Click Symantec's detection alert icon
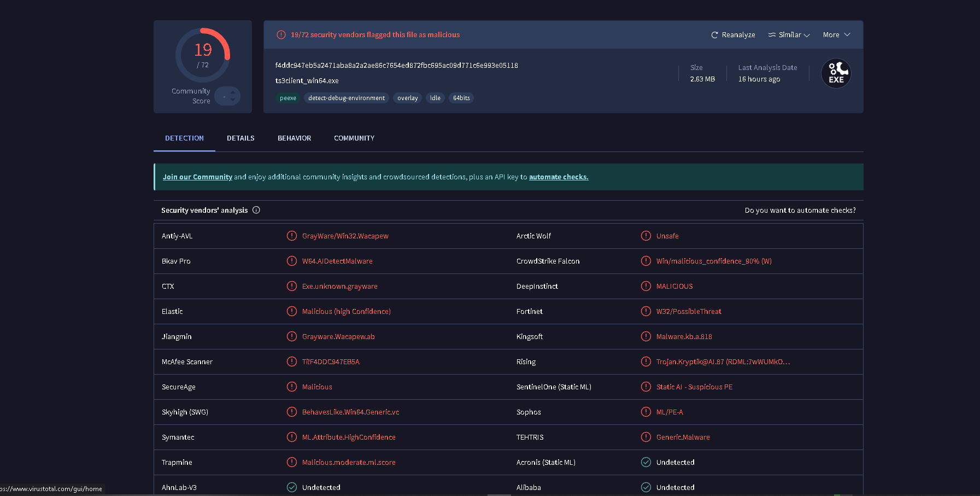Image resolution: width=980 pixels, height=496 pixels. click(x=292, y=437)
